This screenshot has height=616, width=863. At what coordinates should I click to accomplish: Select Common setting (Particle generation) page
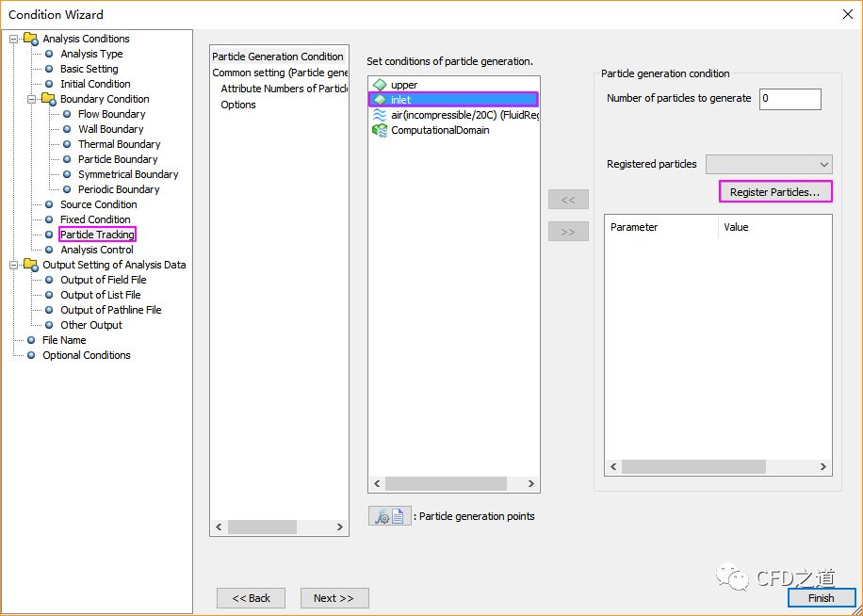[x=280, y=73]
